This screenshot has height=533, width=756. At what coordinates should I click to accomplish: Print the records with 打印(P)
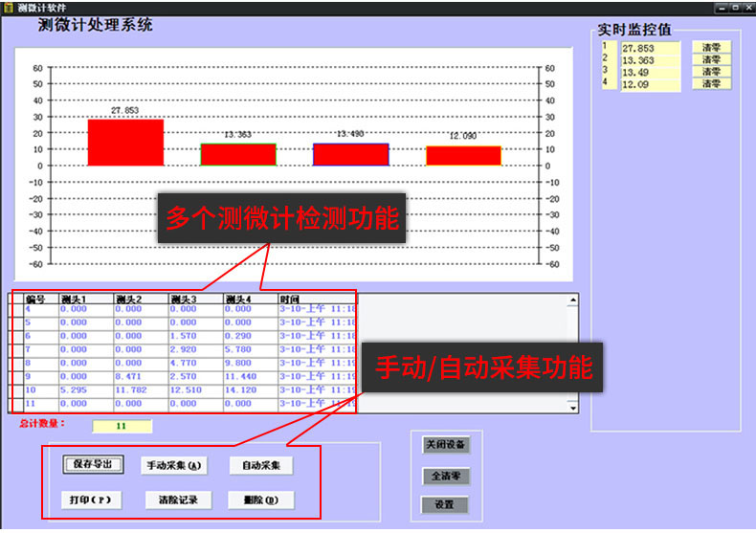pos(93,500)
